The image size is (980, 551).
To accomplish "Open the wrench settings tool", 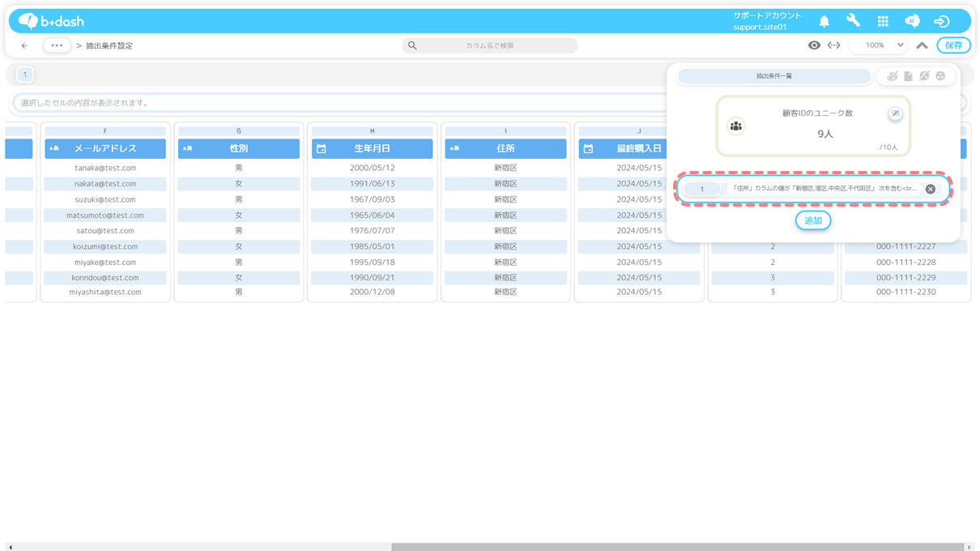I will [853, 21].
